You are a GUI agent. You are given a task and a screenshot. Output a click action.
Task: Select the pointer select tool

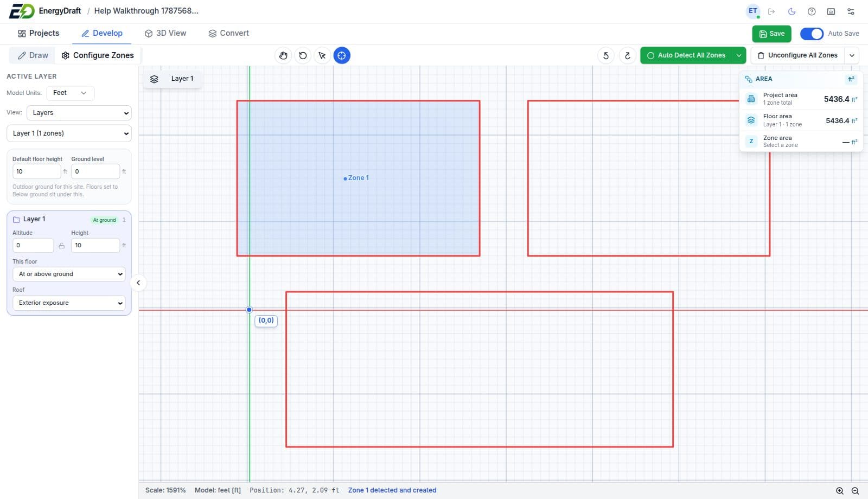pyautogui.click(x=322, y=55)
